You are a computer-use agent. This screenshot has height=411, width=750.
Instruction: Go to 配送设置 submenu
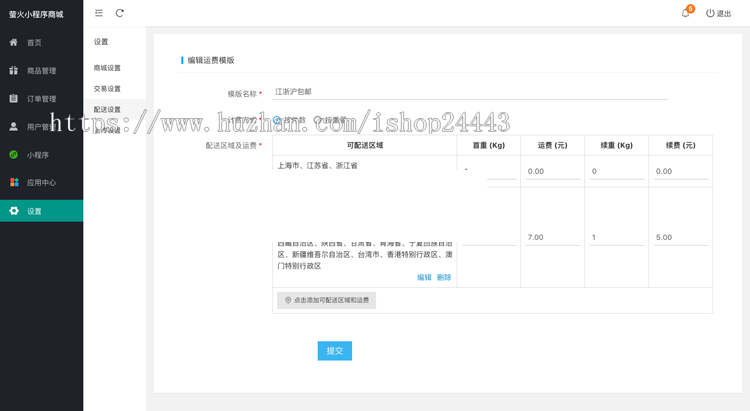coord(107,110)
